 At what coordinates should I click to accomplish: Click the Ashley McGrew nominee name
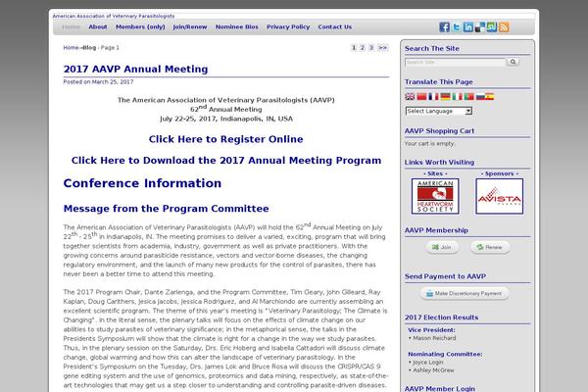click(x=434, y=370)
